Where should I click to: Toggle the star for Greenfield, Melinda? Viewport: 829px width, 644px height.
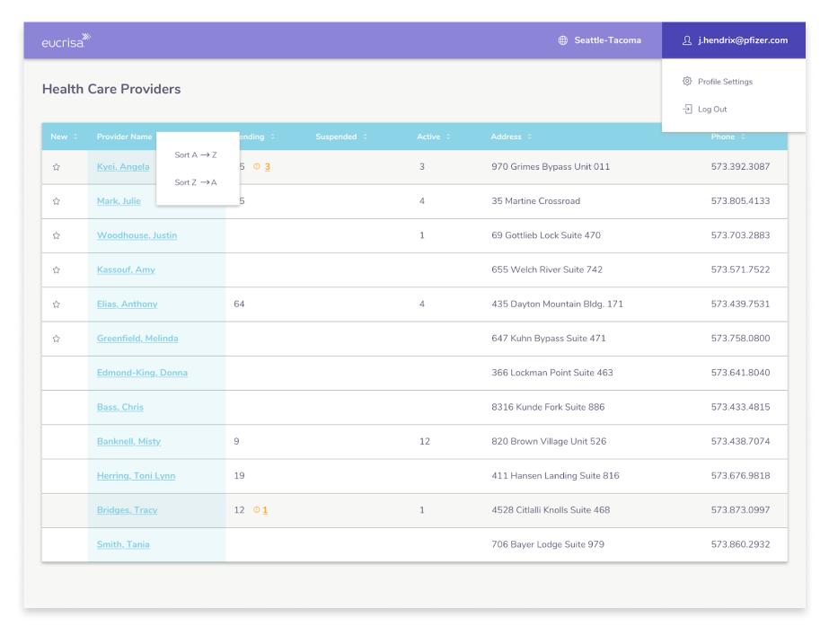tap(56, 339)
